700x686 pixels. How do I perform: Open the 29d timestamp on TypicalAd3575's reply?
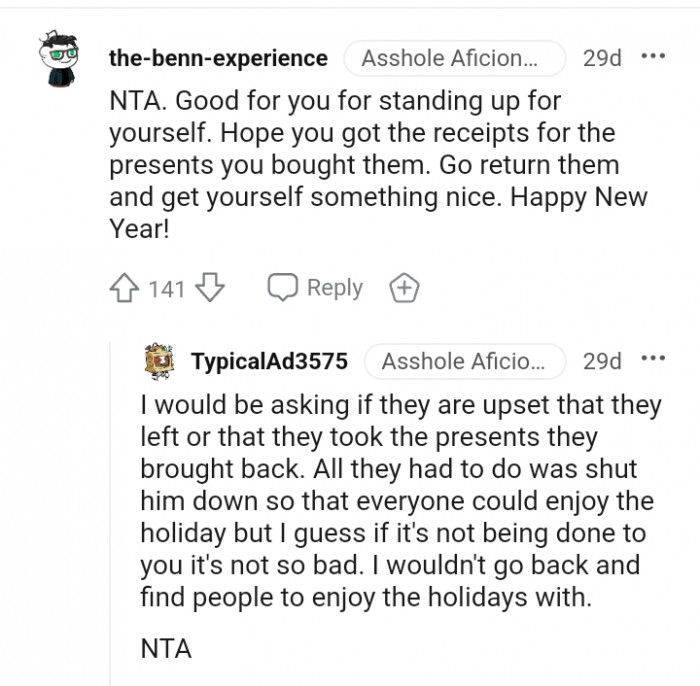[602, 361]
